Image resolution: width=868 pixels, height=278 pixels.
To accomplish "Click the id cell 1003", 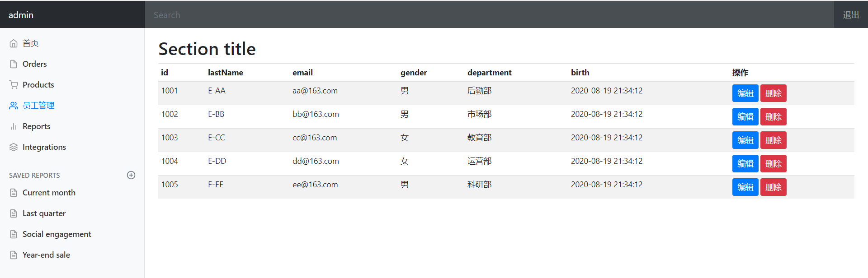I will (170, 138).
